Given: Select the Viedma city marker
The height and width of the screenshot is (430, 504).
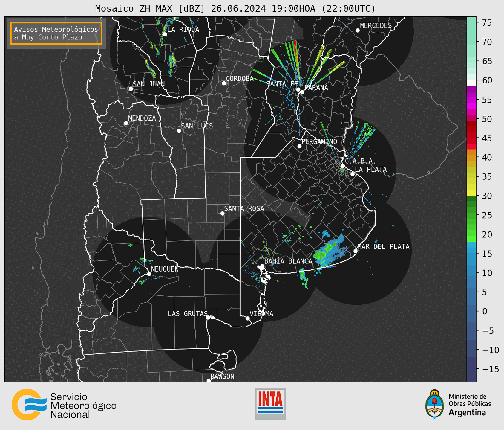Looking at the screenshot, I should pos(247,318).
